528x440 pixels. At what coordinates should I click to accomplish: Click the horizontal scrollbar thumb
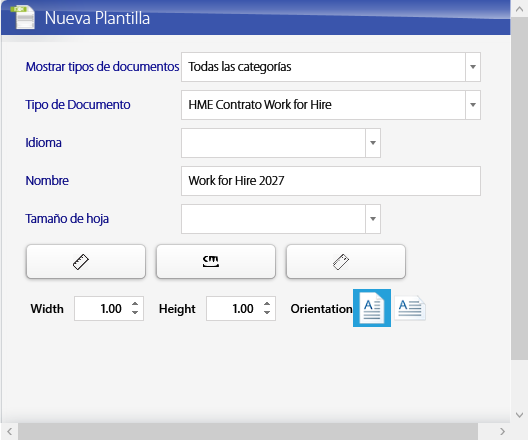[248, 431]
